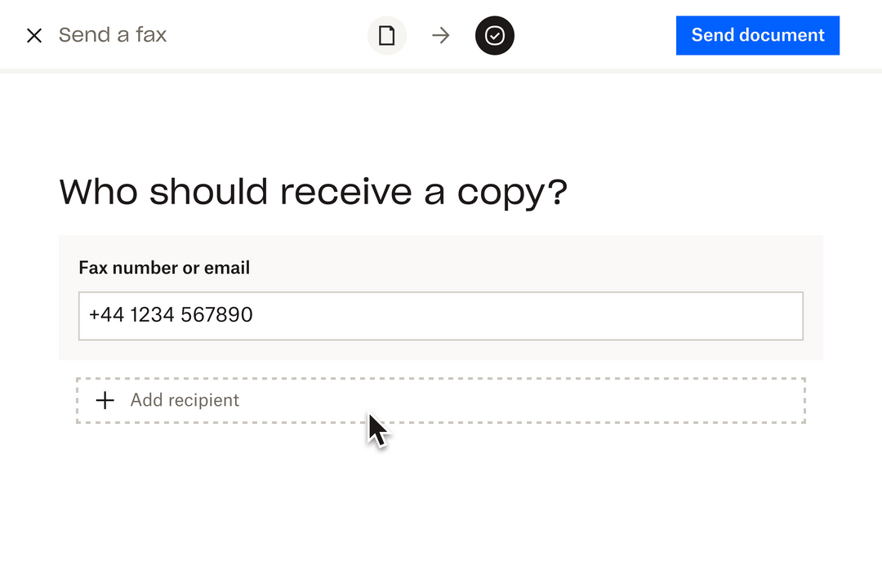The image size is (882, 588).
Task: Click the X icon beside Send a fax
Action: [33, 35]
